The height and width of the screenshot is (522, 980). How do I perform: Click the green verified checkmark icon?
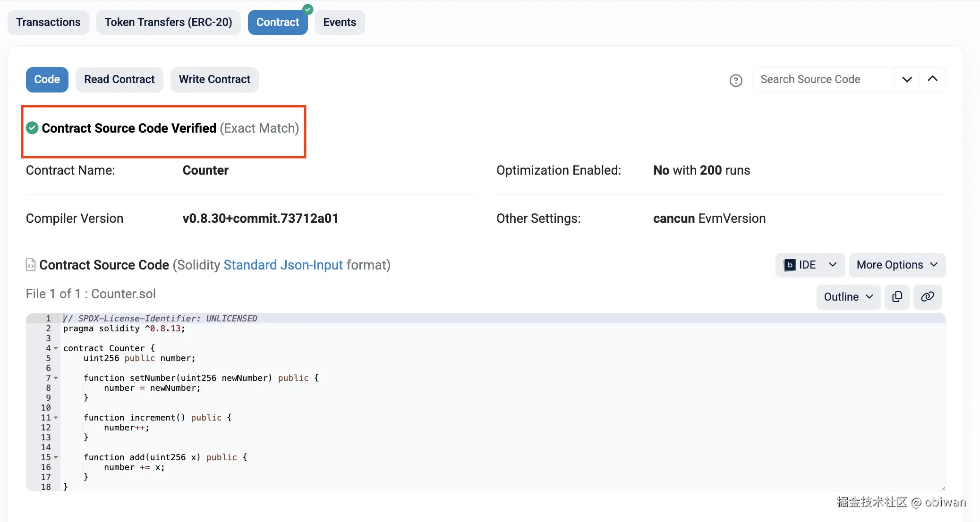pyautogui.click(x=32, y=128)
